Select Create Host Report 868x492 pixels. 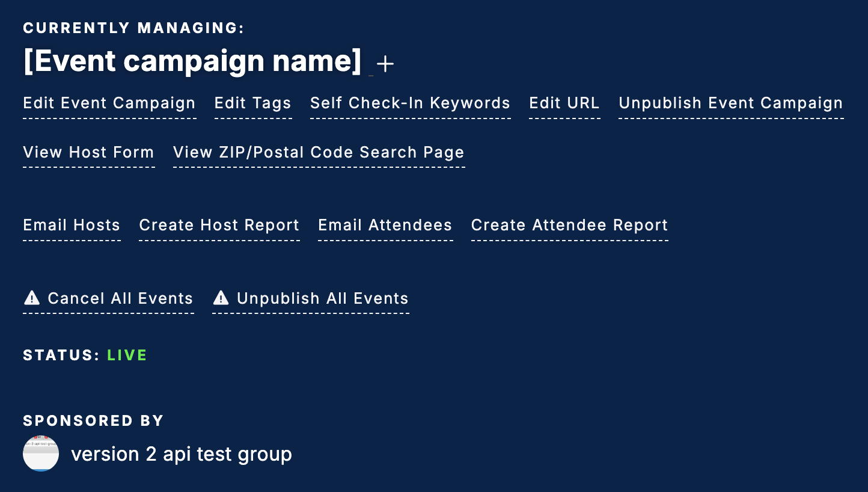[x=219, y=226]
